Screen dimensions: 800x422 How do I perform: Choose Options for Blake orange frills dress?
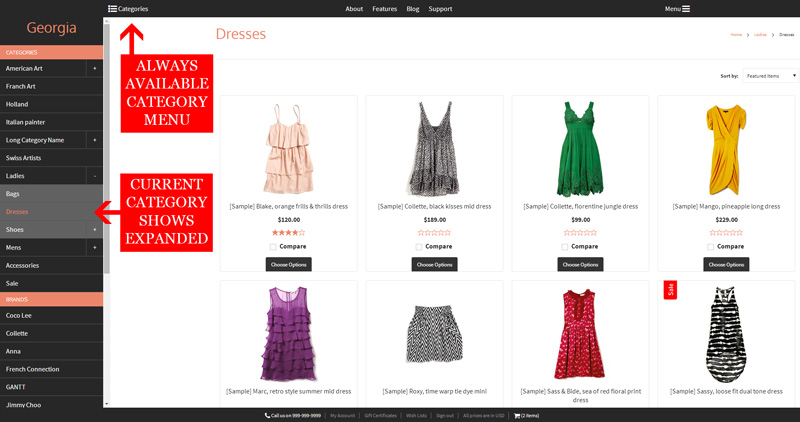288,264
